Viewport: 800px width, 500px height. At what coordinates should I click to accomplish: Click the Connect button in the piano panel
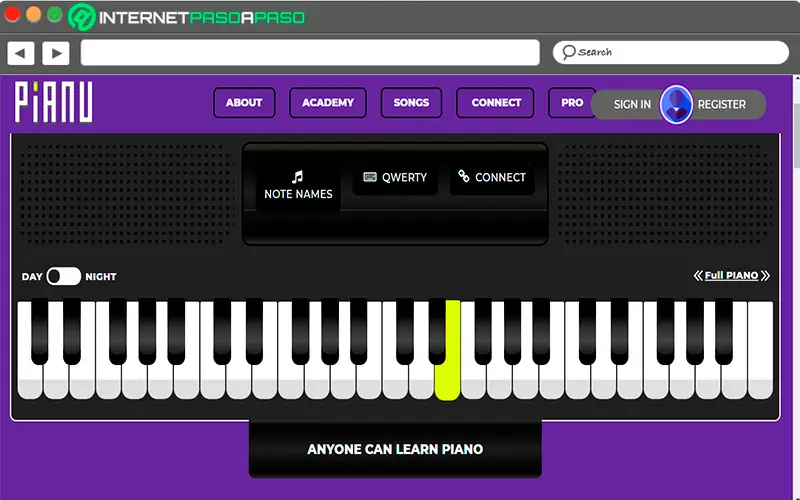coord(492,178)
